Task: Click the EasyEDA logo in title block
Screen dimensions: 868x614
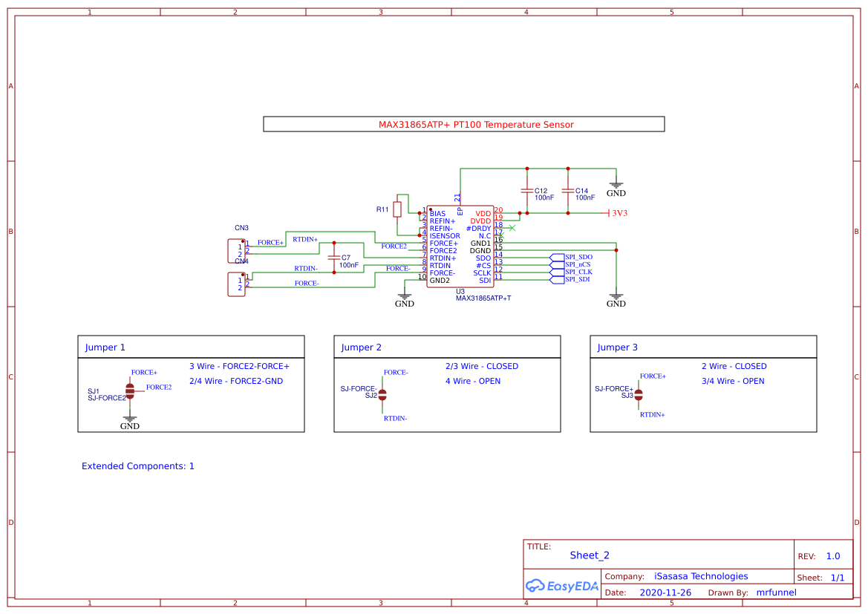Action: [x=561, y=586]
